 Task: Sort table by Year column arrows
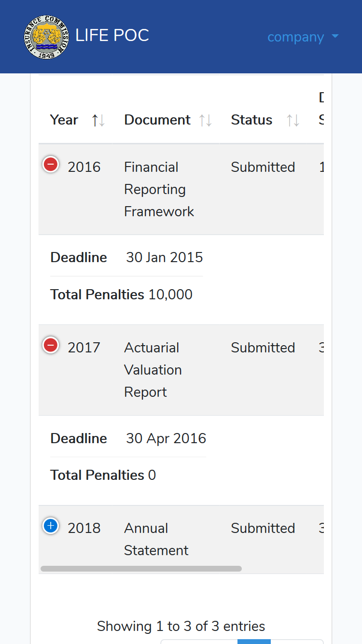[98, 120]
